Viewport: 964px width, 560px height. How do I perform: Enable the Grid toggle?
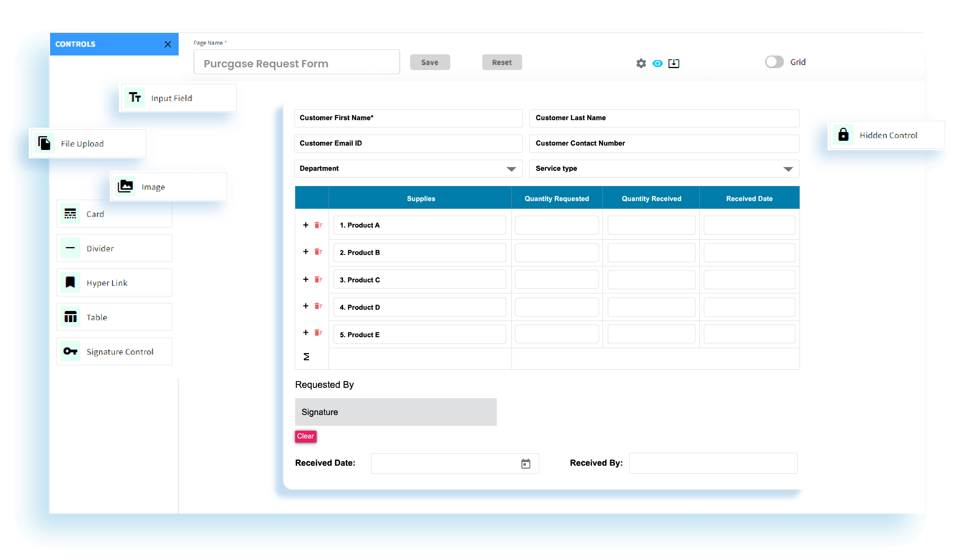774,61
